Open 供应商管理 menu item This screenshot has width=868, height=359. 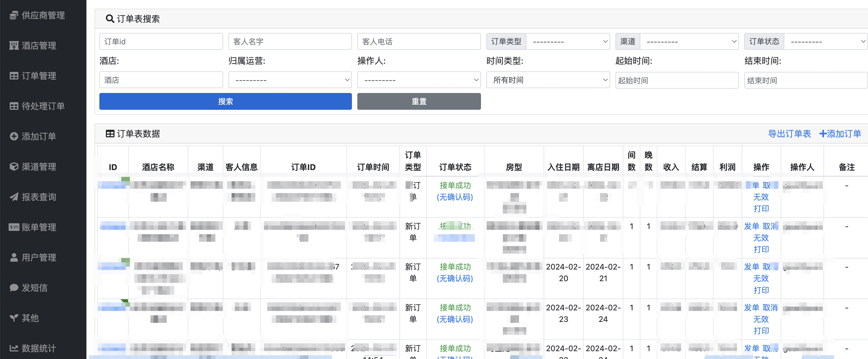pos(43,15)
